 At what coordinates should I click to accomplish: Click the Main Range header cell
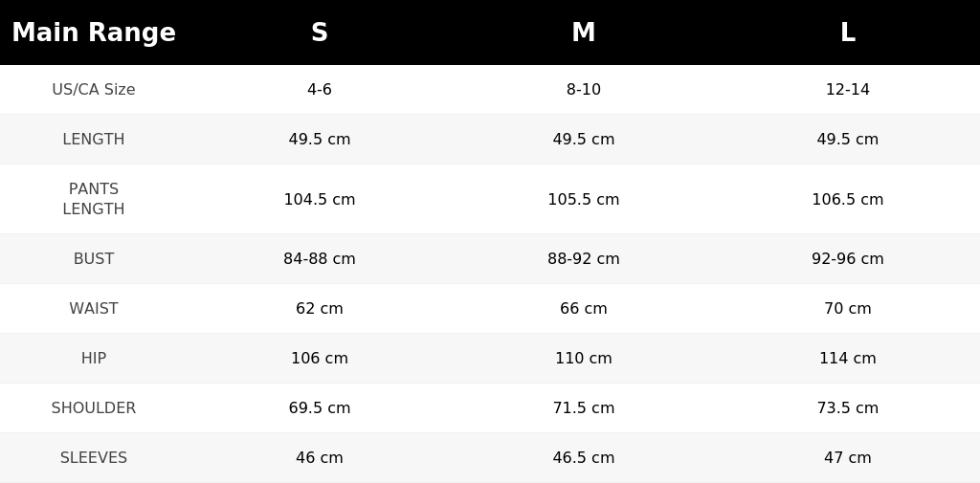click(x=94, y=33)
